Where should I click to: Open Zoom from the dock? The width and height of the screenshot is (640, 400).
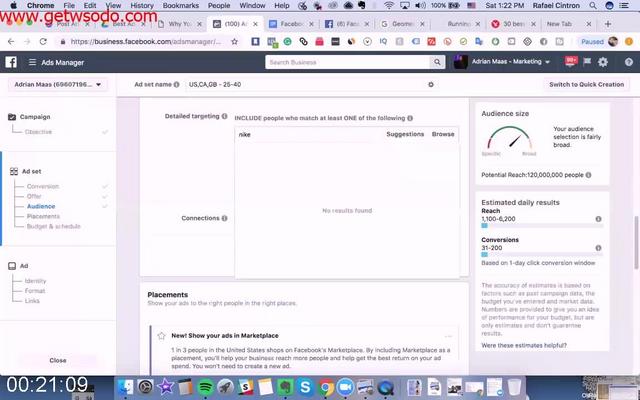[345, 386]
